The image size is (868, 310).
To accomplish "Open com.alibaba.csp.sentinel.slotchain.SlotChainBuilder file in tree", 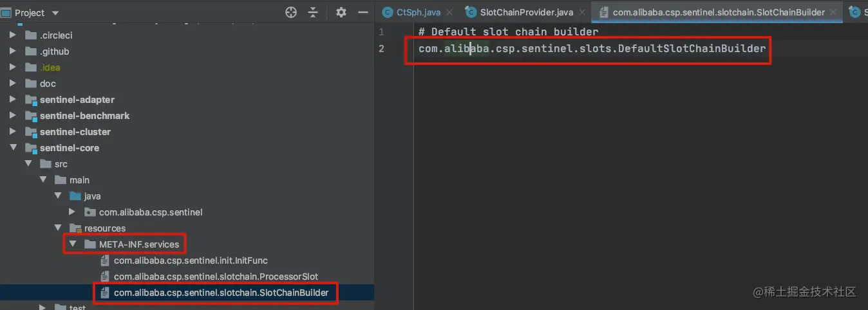I will click(221, 293).
